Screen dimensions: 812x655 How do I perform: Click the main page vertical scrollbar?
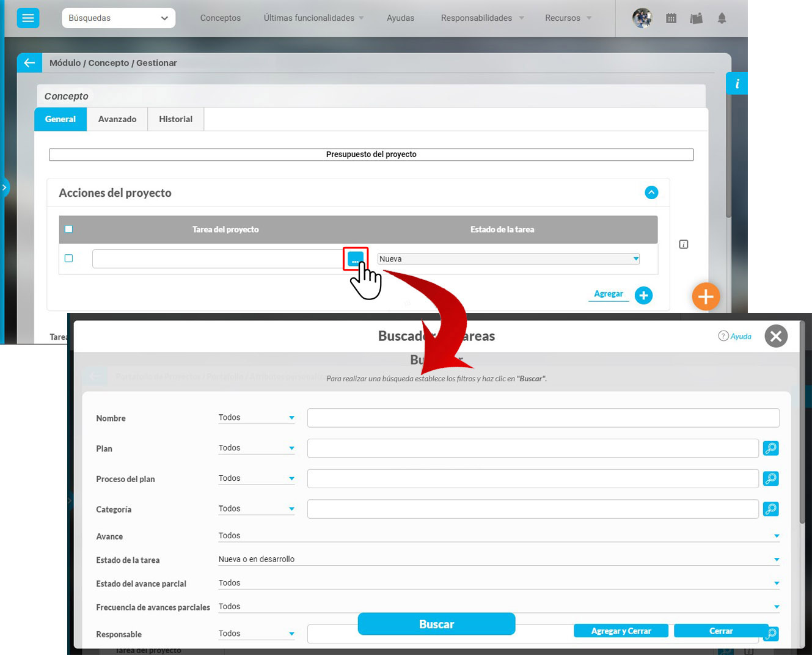pos(728,156)
